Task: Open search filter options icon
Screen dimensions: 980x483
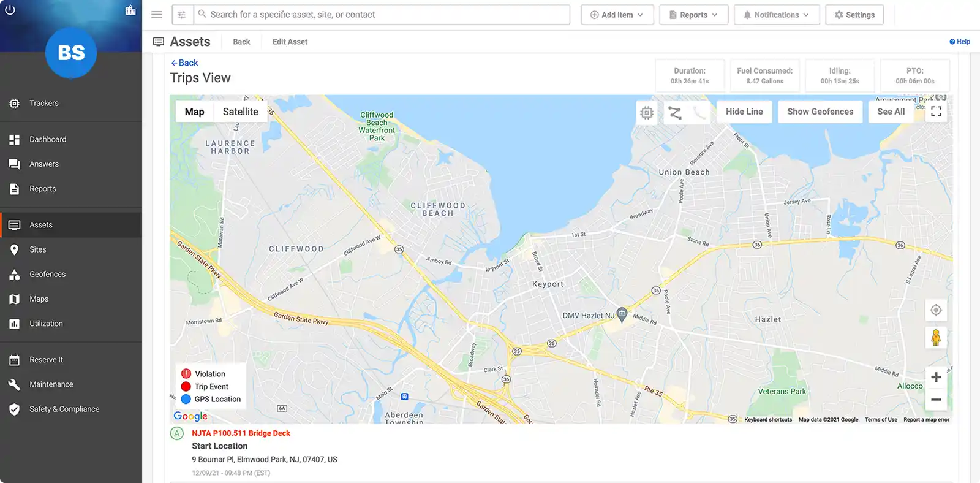Action: coord(182,15)
